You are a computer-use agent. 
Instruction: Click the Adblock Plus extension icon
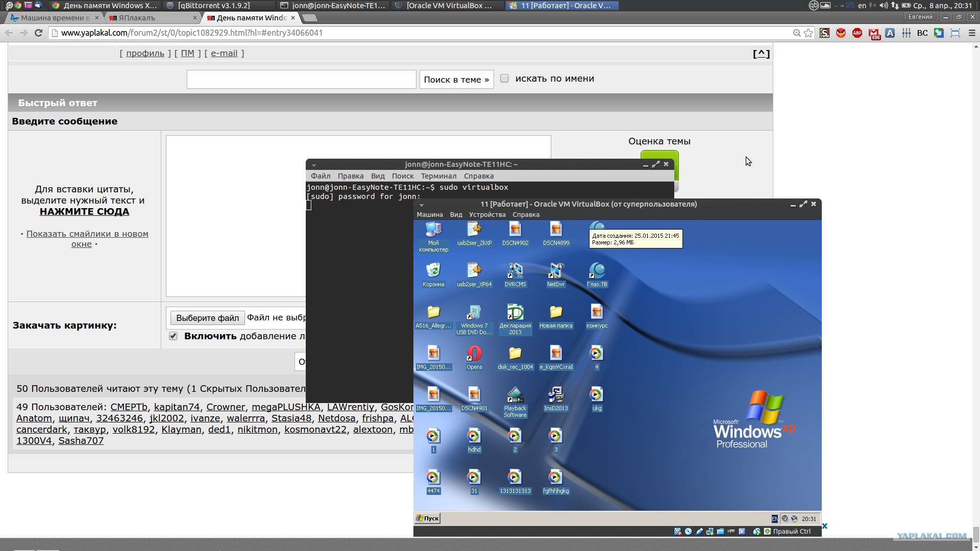click(x=857, y=33)
